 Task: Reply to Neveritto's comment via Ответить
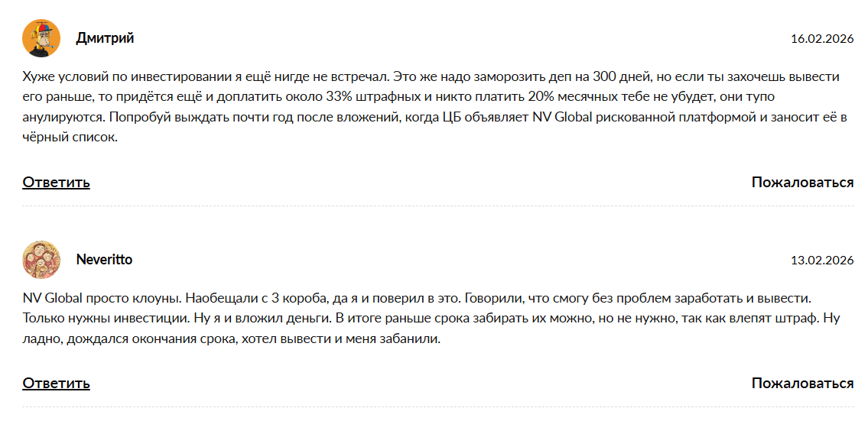(x=56, y=383)
